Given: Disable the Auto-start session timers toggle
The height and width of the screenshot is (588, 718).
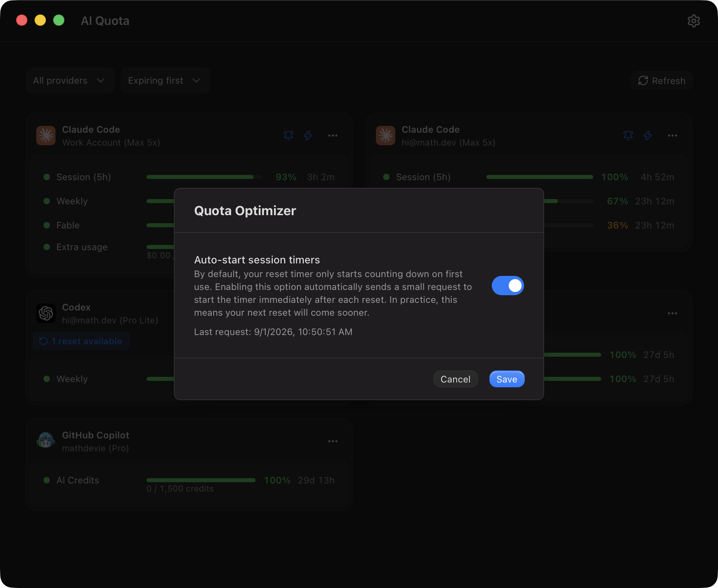Looking at the screenshot, I should 508,286.
